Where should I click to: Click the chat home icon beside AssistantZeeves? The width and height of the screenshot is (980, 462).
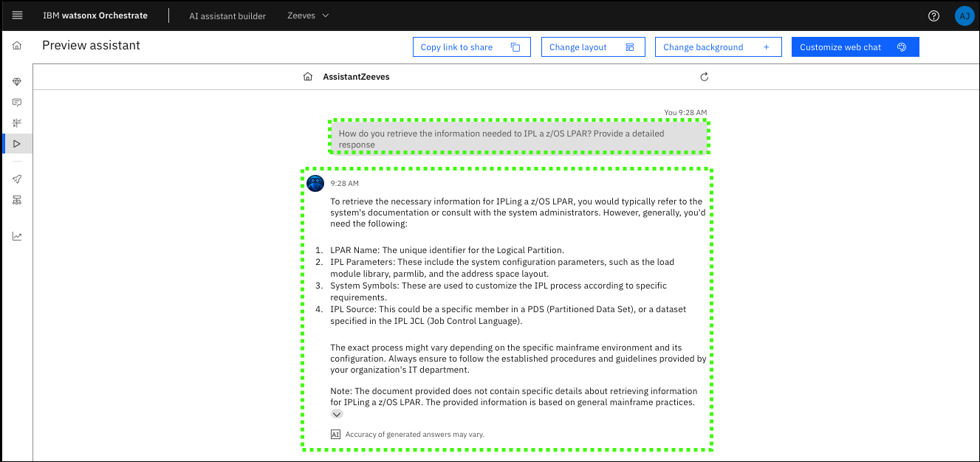point(308,77)
